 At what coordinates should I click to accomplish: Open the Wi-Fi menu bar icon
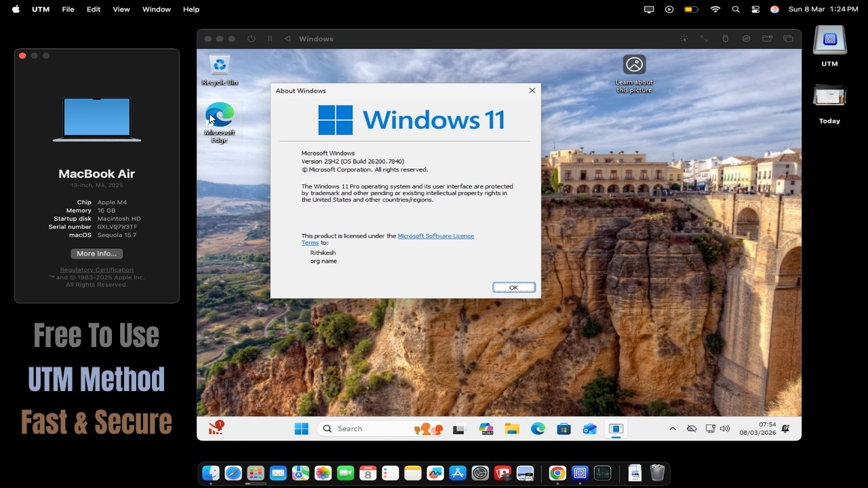pyautogui.click(x=715, y=9)
